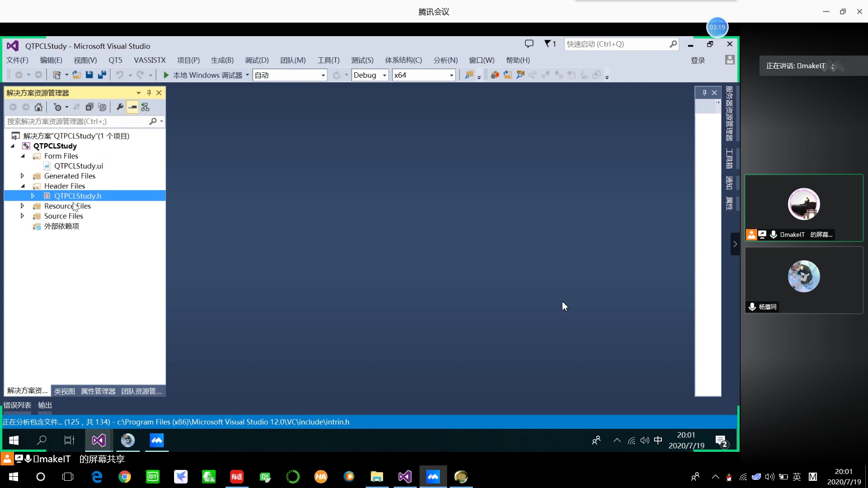Select Debug configuration dropdown

[x=370, y=75]
